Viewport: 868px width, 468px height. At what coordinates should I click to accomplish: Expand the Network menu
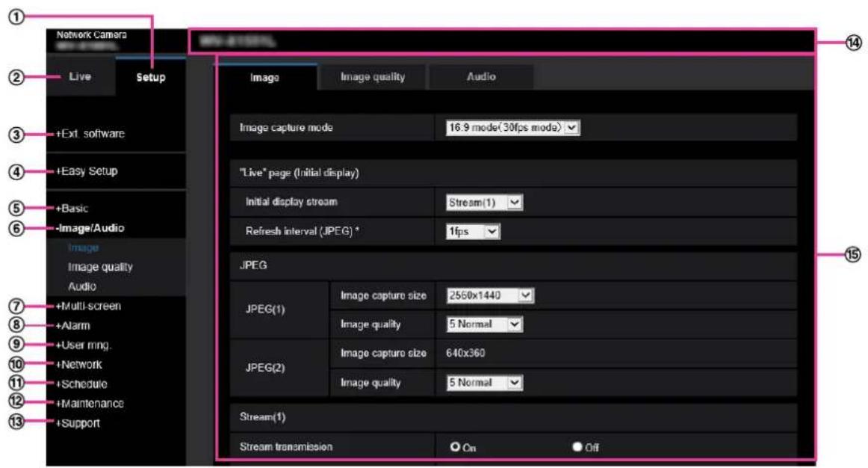[78, 364]
